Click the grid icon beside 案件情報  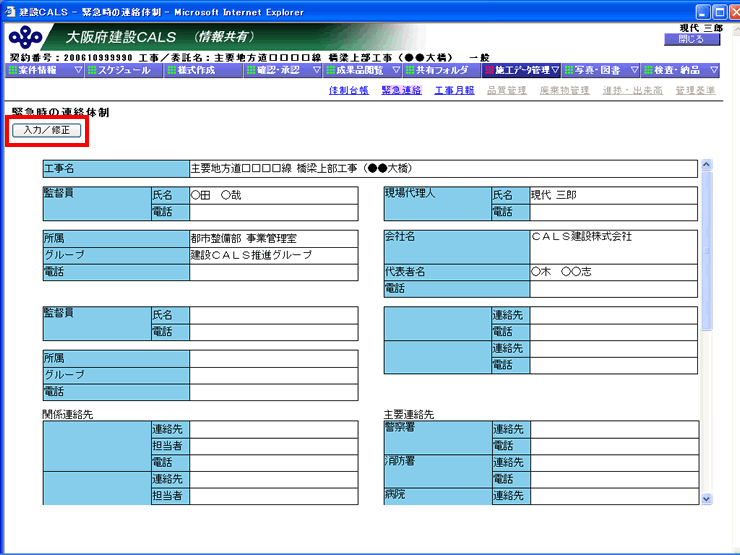13,71
